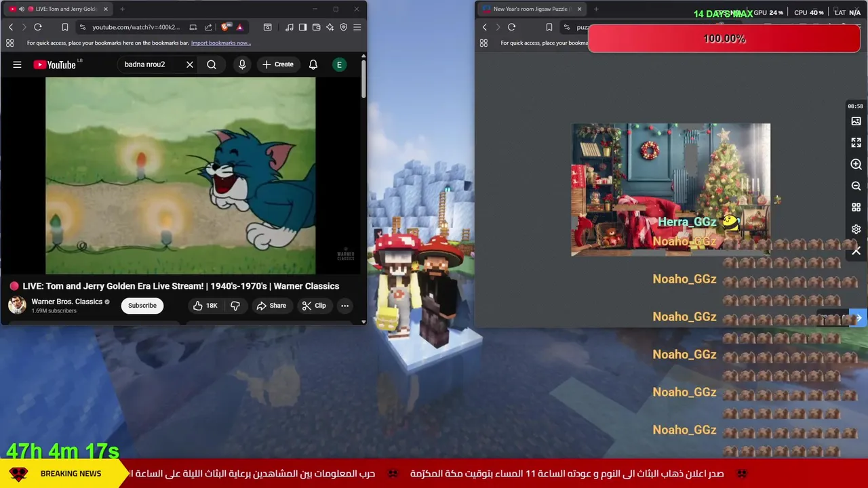Click the Tom and Jerry video player
Screen dimensions: 868x488
180,176
